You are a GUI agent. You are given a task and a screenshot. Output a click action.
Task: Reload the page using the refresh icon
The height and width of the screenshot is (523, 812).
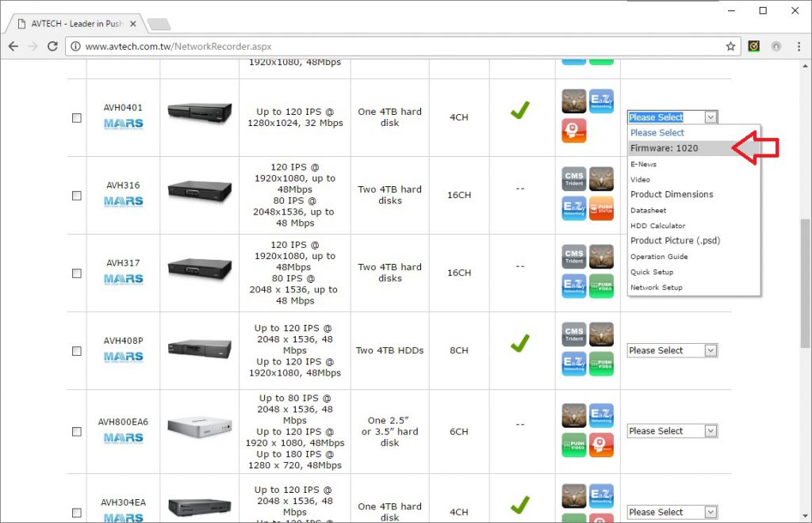pyautogui.click(x=52, y=47)
